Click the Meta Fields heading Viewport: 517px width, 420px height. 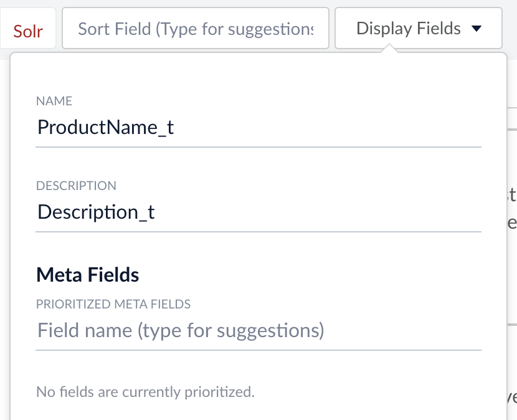click(88, 274)
